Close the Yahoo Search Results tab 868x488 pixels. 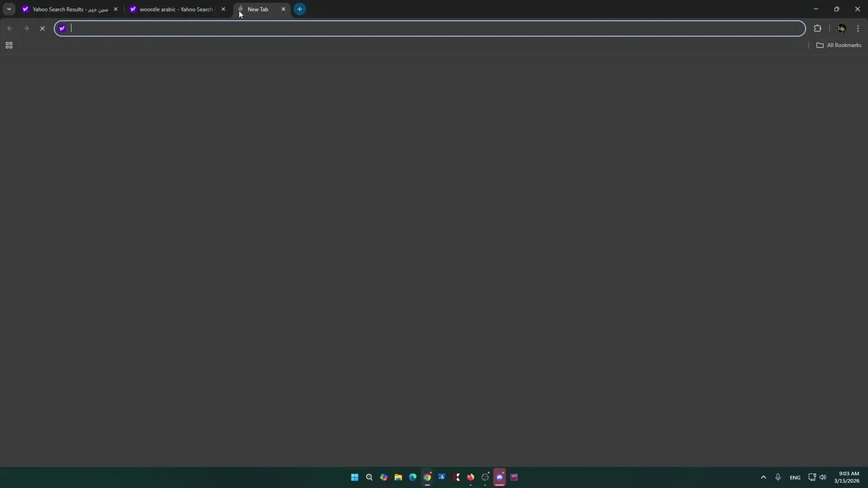(x=115, y=9)
